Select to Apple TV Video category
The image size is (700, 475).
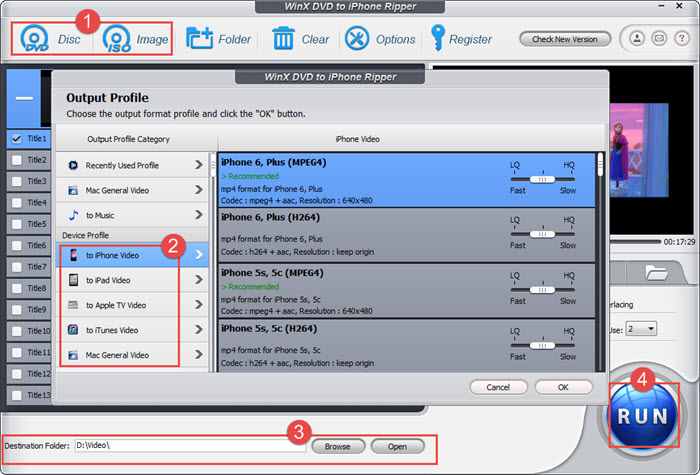(x=132, y=305)
